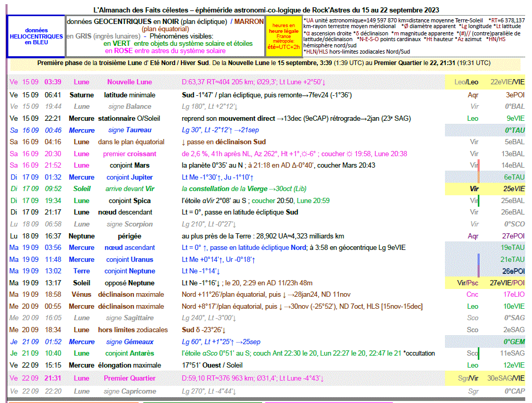Click '30eSAG/VIE' position cell
The image size is (532, 403).
(x=506, y=378)
